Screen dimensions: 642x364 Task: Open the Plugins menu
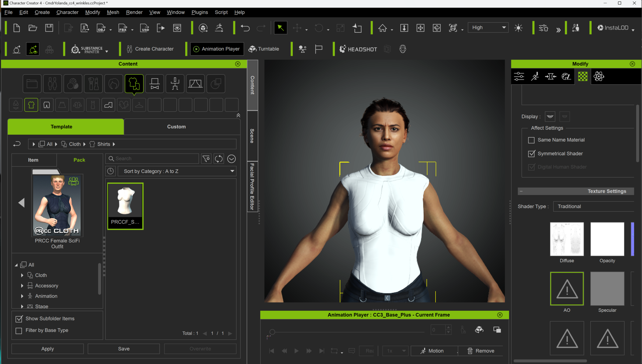point(200,12)
